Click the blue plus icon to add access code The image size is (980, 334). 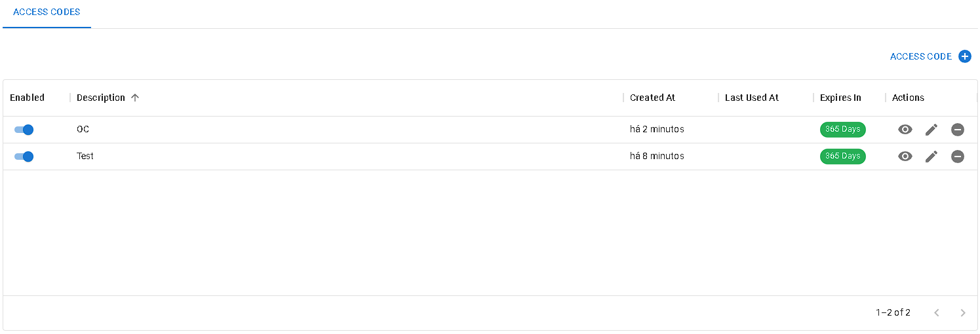964,56
